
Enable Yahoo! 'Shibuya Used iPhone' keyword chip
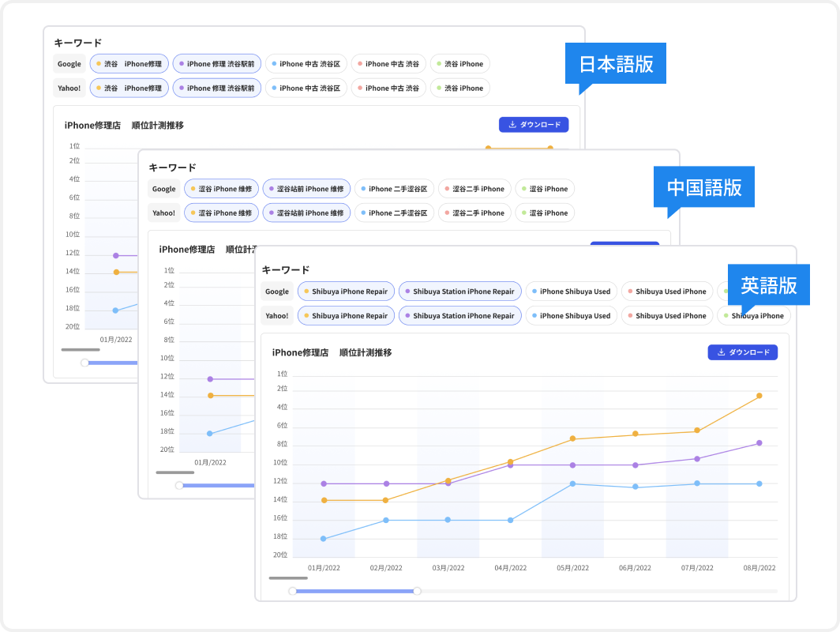pos(666,316)
